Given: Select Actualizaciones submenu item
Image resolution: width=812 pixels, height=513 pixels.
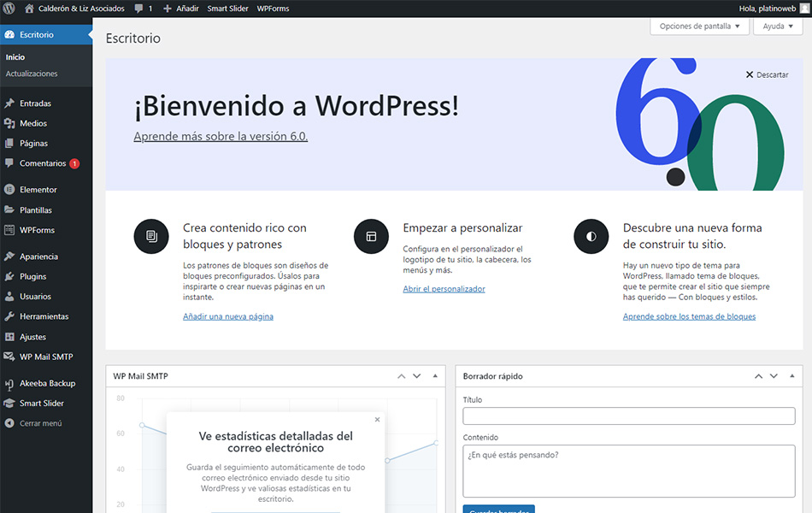Looking at the screenshot, I should [x=32, y=74].
